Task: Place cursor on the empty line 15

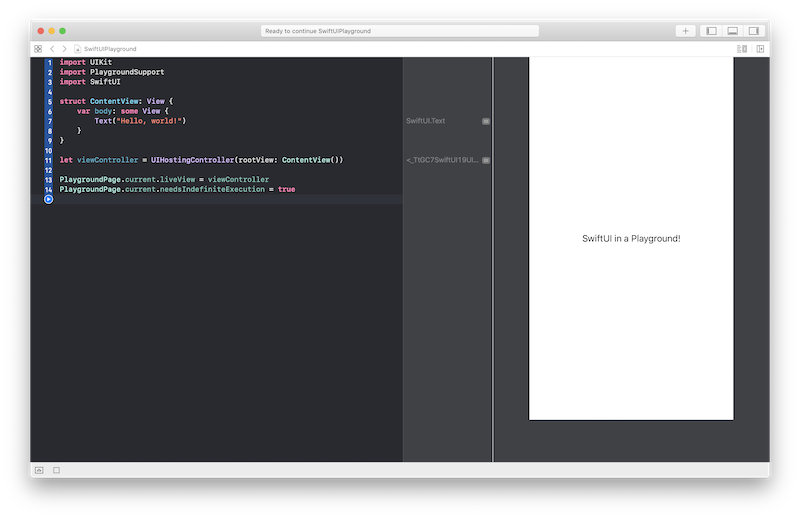Action: tap(230, 199)
